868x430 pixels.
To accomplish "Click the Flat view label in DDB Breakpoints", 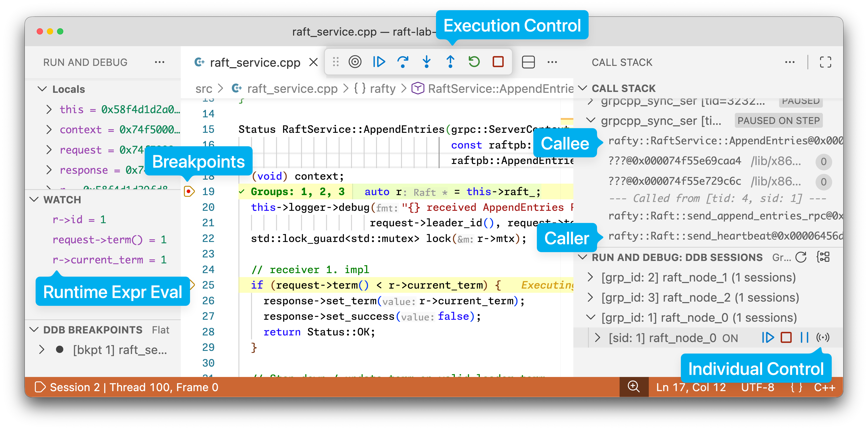I will (160, 330).
